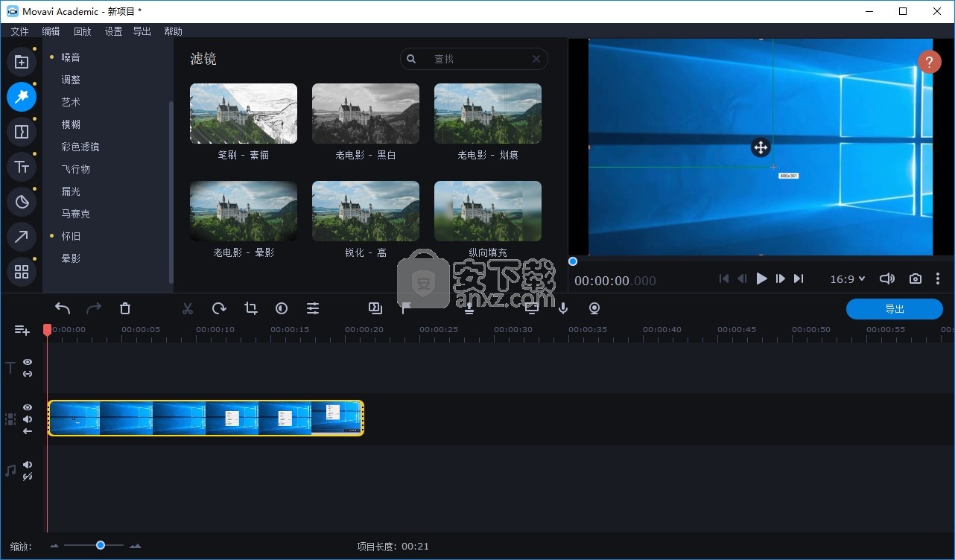Undo the last action
955x560 pixels.
point(63,308)
